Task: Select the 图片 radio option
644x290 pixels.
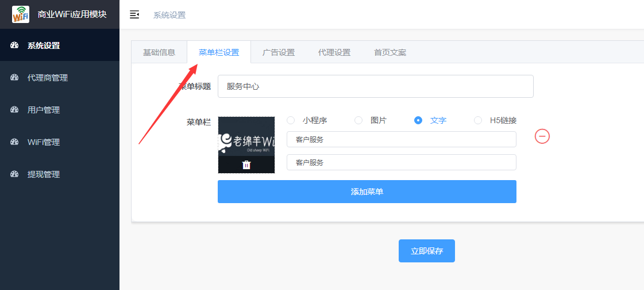Action: tap(358, 120)
